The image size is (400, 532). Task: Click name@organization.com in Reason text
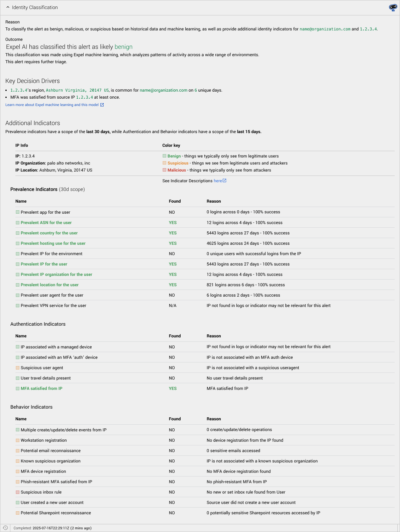click(x=325, y=29)
